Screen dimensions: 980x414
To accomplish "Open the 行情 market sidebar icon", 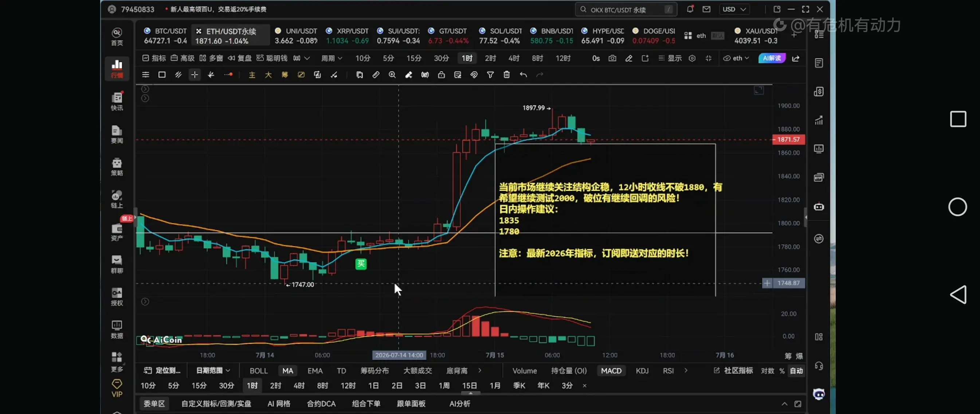I will pos(117,69).
